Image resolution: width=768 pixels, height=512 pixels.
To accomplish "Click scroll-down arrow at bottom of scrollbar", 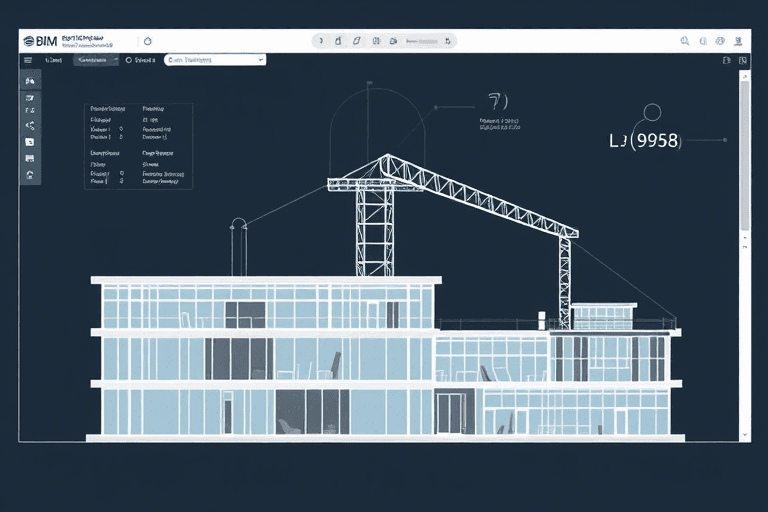I will point(744,436).
